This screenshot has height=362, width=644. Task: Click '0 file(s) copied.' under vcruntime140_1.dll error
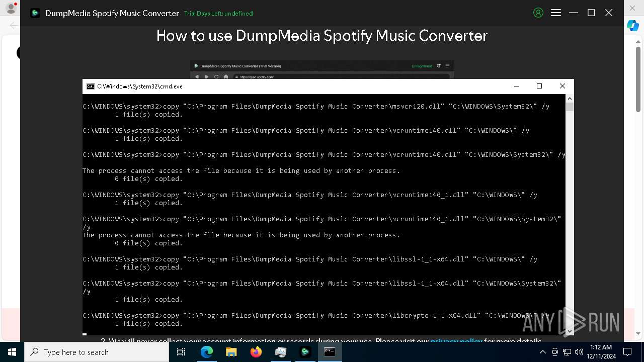click(x=149, y=243)
